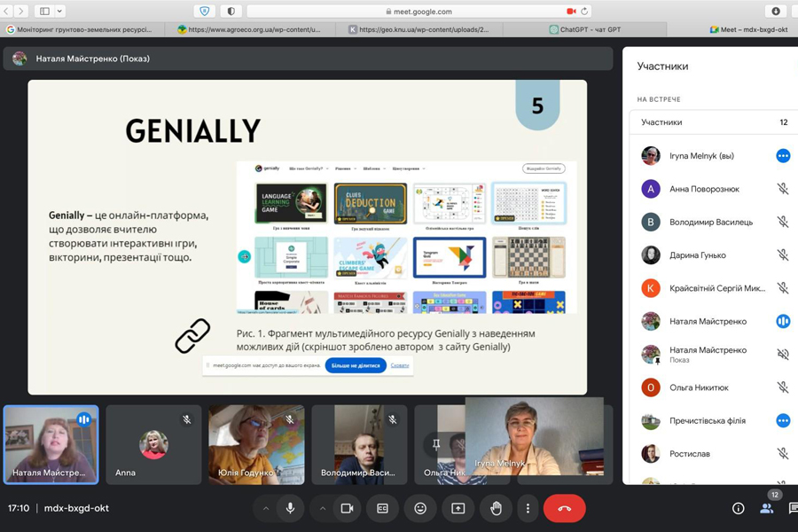This screenshot has width=798, height=532.
Task: Click speaking indicator for Наталя Майстренко
Action: coord(783,321)
